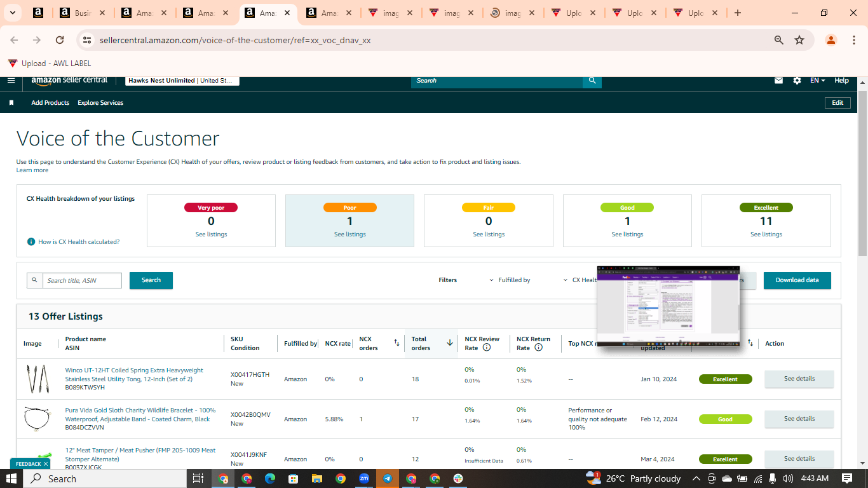This screenshot has height=488, width=868.
Task: Switch to the Busin... browser tab
Action: (83, 13)
